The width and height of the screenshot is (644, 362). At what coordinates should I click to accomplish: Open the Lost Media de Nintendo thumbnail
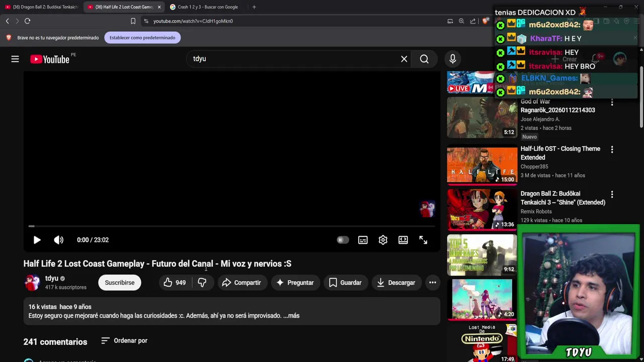(482, 344)
